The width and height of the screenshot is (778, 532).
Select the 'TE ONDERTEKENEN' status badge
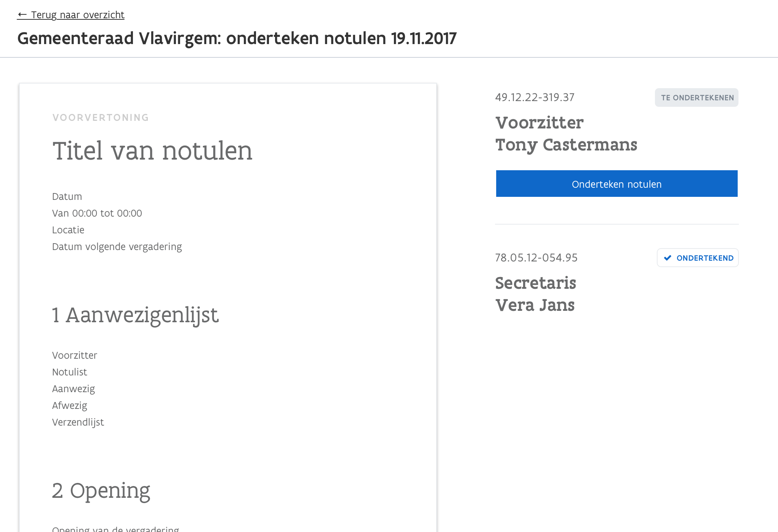pos(696,98)
